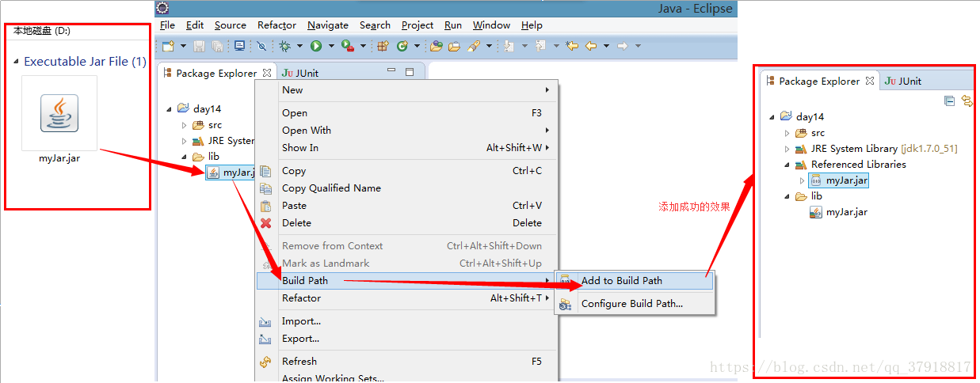The image size is (980, 383).
Task: Choose Delete in the context menu
Action: [406, 223]
